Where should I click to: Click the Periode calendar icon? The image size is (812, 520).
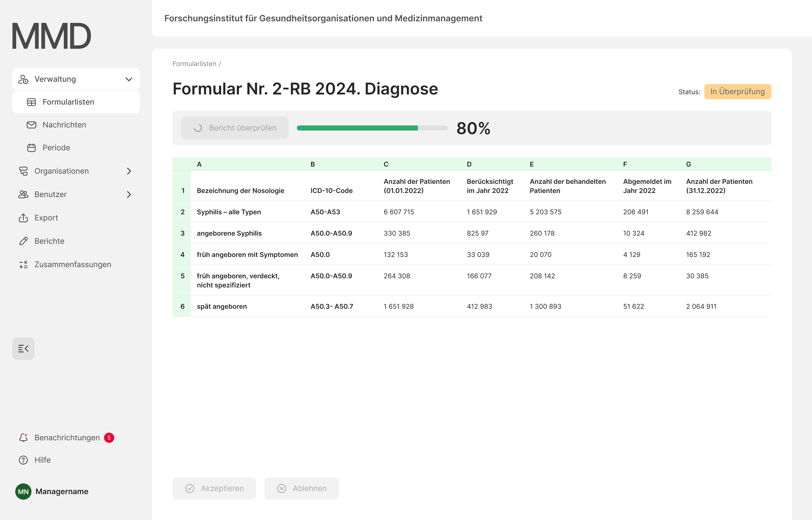[31, 148]
